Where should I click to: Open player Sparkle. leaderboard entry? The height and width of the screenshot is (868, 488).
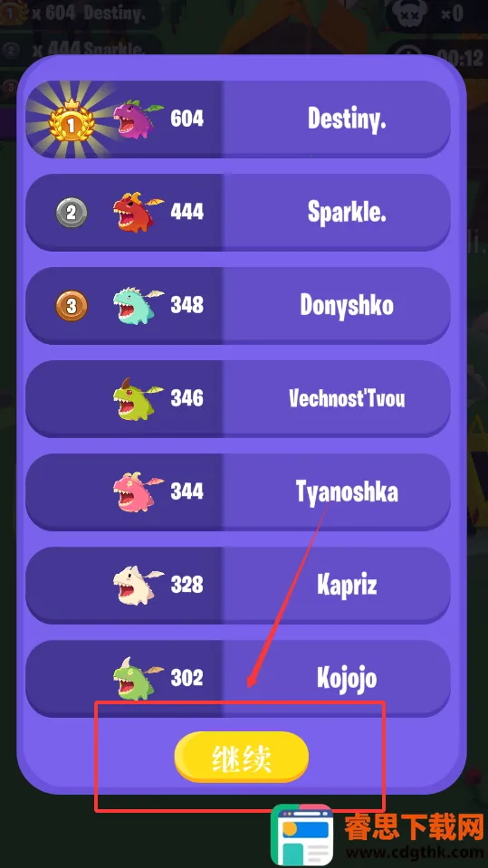237,212
